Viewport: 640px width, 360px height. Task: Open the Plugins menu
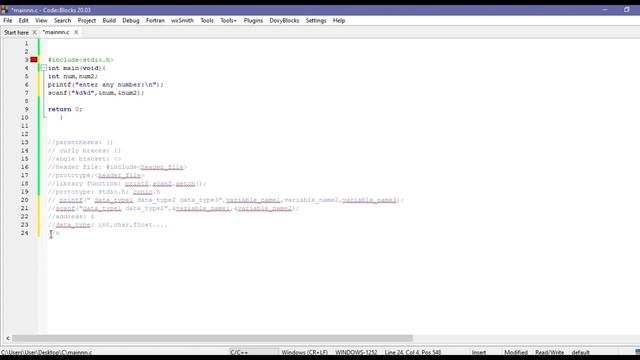point(253,20)
